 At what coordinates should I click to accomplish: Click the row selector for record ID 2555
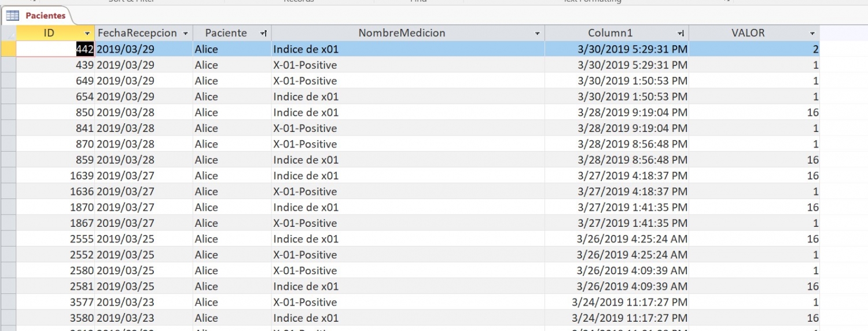(8, 239)
